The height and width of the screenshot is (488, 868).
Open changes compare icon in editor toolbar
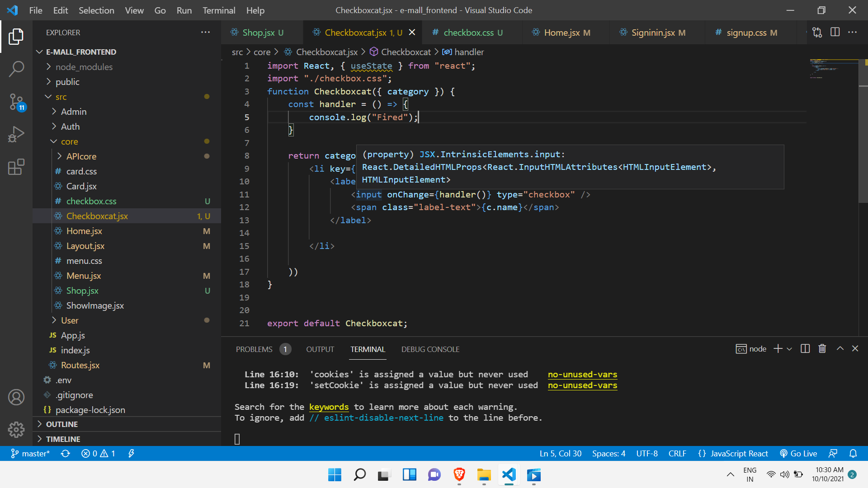817,32
